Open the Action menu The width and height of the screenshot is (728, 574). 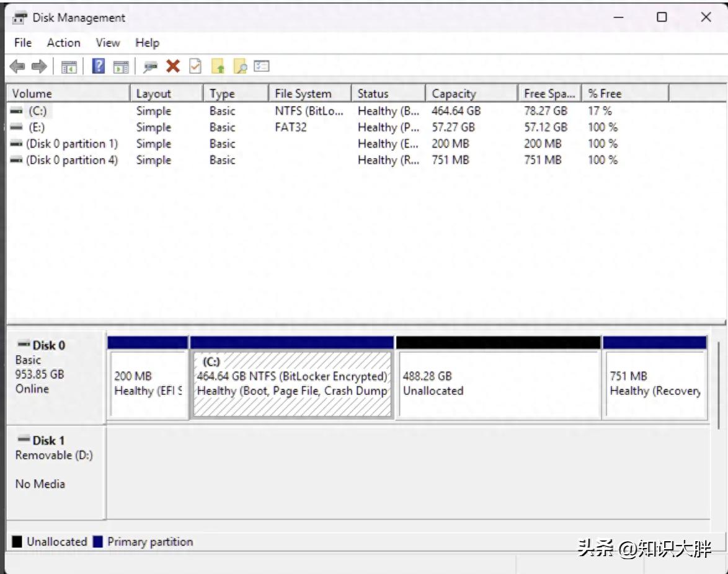click(64, 43)
